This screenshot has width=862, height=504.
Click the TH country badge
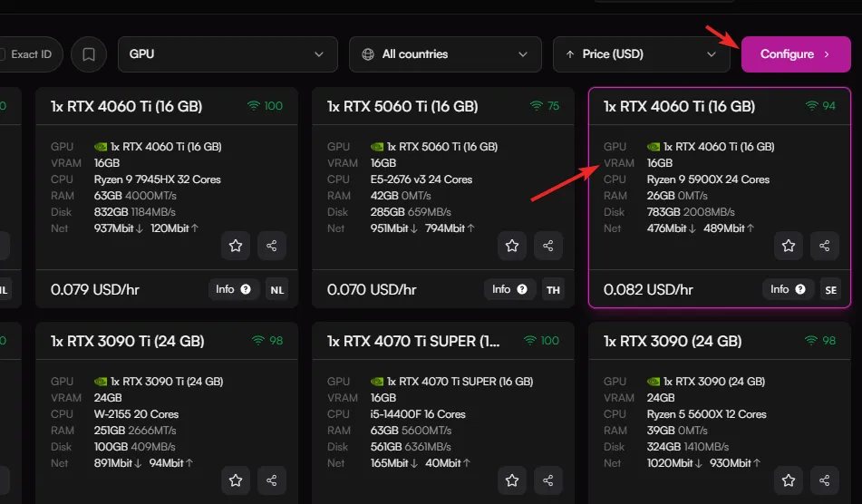tap(553, 290)
